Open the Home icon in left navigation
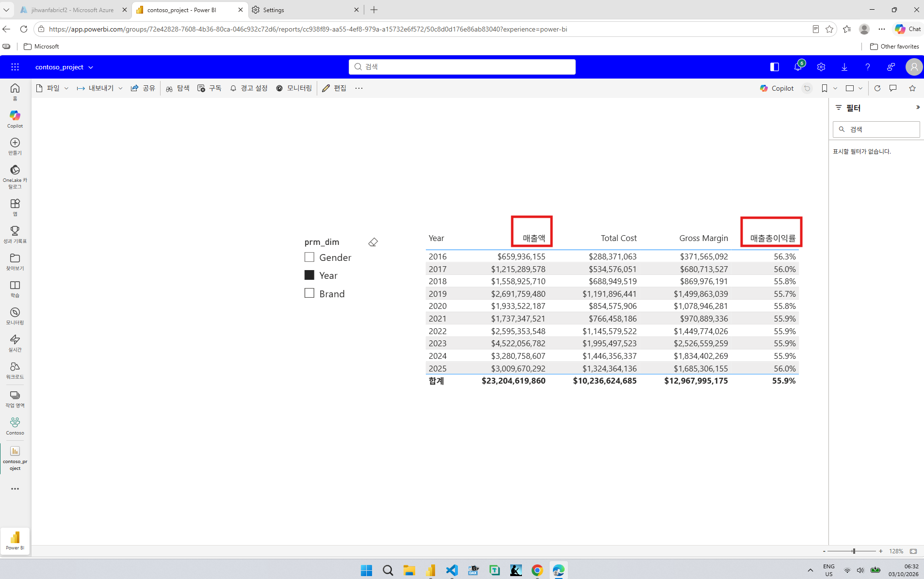 15,91
